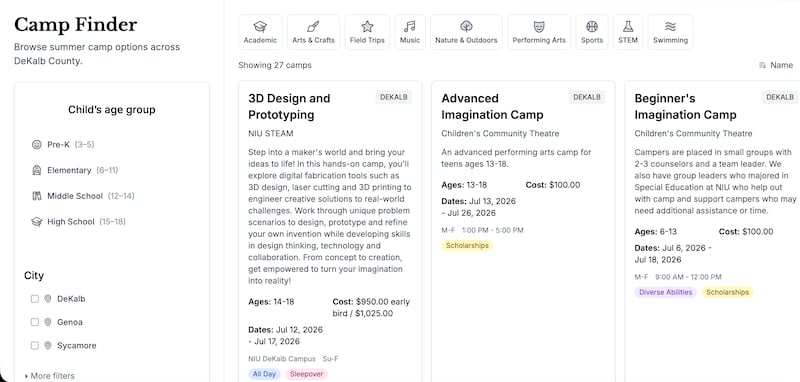This screenshot has height=382, width=800.
Task: Click 'Ages: 14-18' on 3D Design card
Action: tap(271, 302)
